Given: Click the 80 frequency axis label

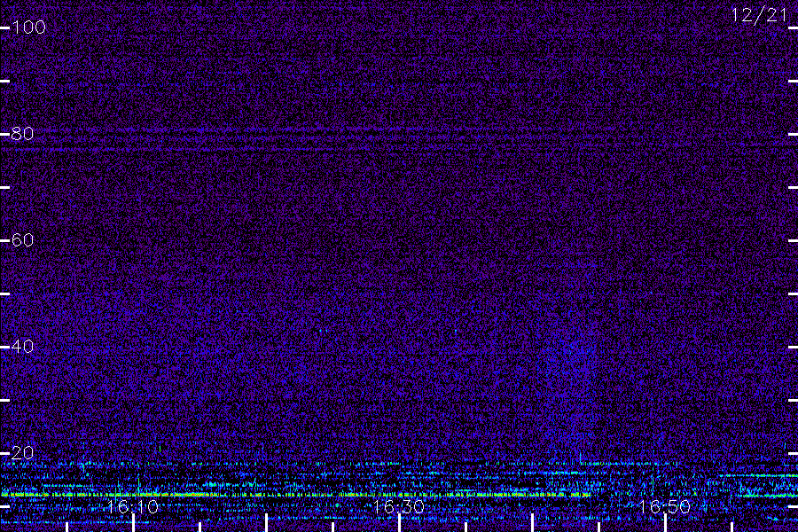Looking at the screenshot, I should coord(22,133).
